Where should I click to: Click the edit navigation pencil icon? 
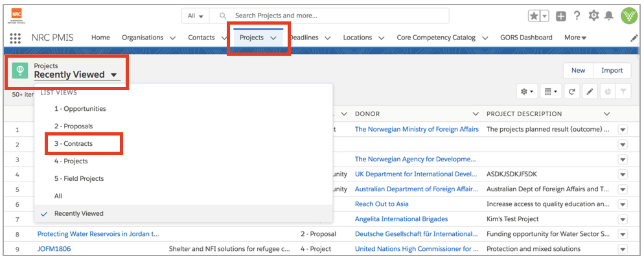pyautogui.click(x=634, y=38)
